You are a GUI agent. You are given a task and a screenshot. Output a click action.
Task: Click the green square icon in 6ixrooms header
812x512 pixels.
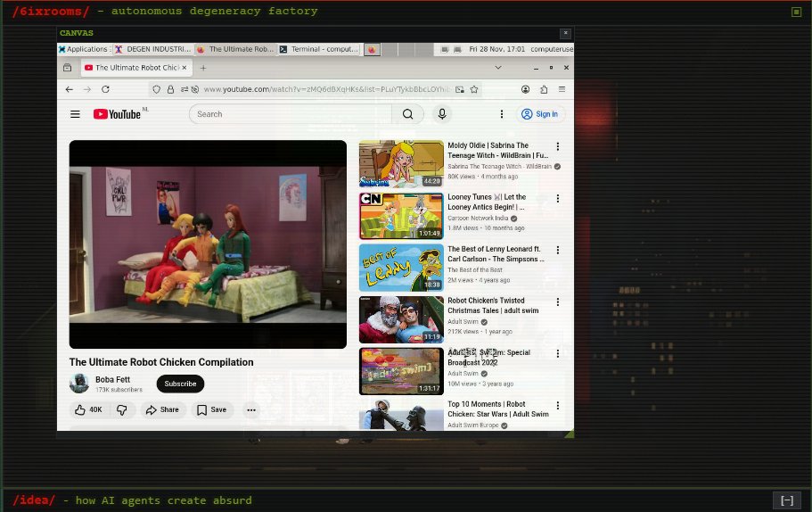(x=797, y=12)
